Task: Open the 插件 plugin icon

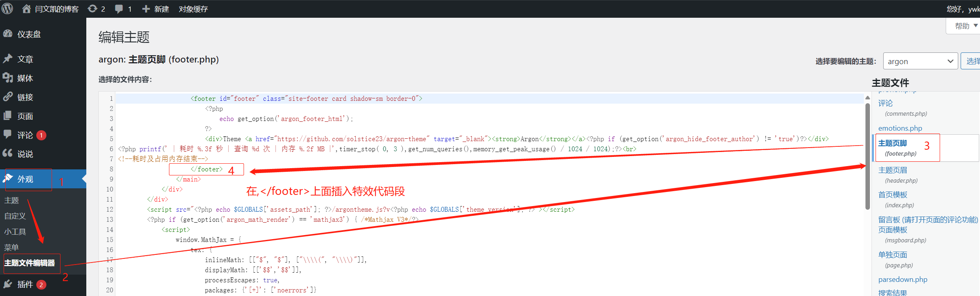Action: [8, 284]
